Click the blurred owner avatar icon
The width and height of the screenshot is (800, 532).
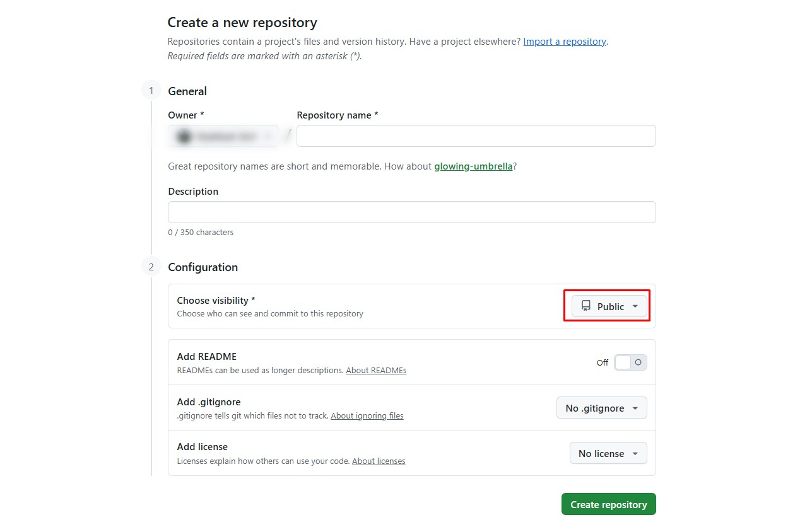click(x=184, y=136)
